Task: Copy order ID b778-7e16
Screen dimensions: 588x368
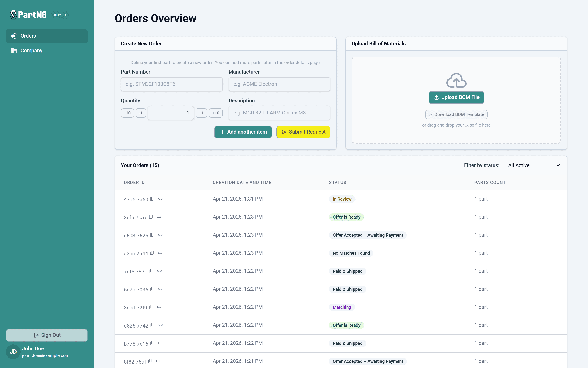Action: coord(152,343)
